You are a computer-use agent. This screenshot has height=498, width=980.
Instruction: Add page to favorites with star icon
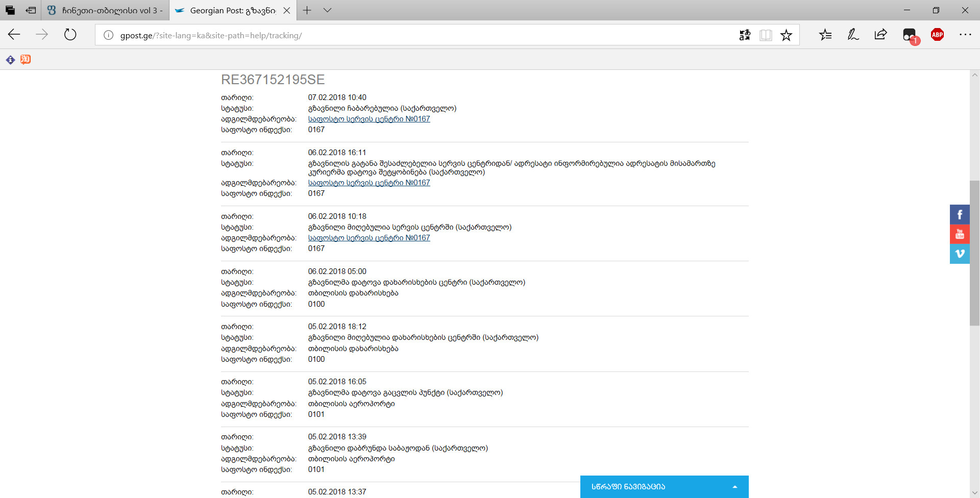786,35
